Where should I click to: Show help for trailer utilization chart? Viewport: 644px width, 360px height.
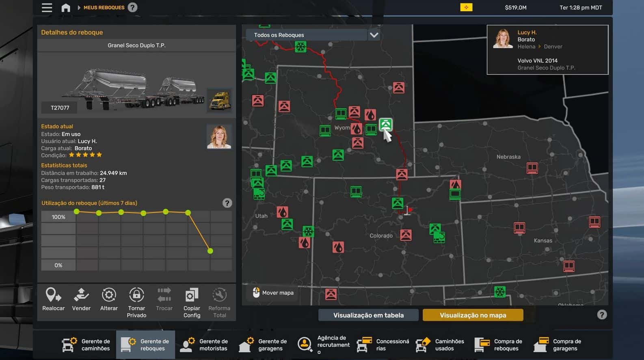(x=227, y=203)
